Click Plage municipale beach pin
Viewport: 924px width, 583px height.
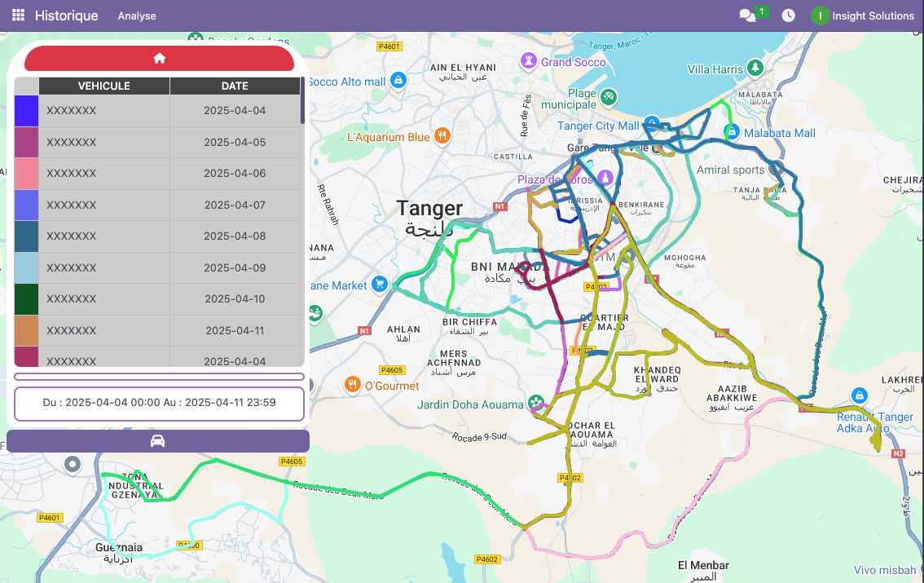609,96
